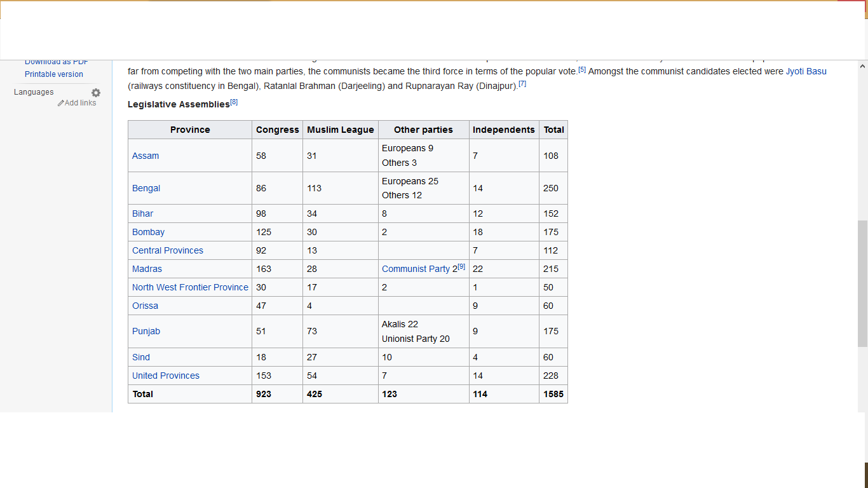The image size is (868, 488).
Task: Click the scrollbar up arrow
Action: [x=862, y=66]
